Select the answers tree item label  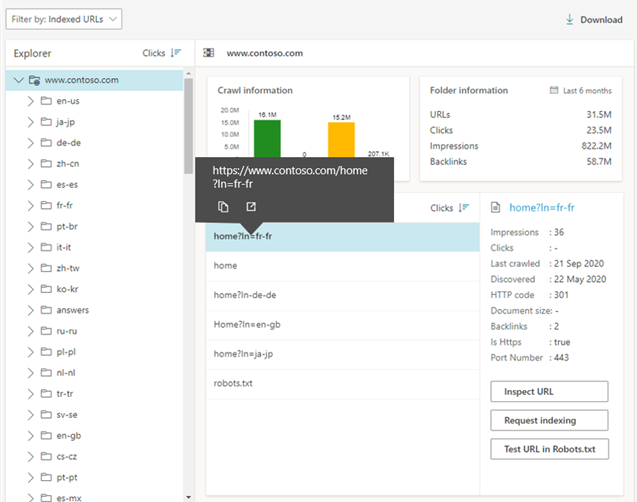click(73, 310)
